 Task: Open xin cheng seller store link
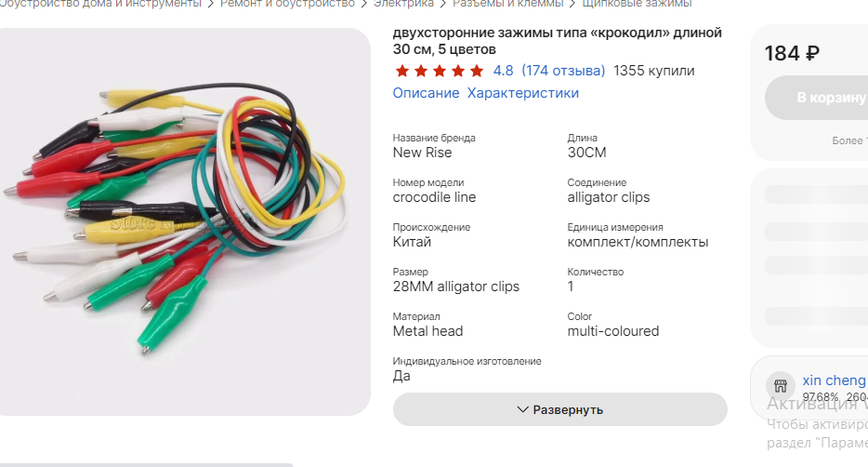[x=834, y=380]
